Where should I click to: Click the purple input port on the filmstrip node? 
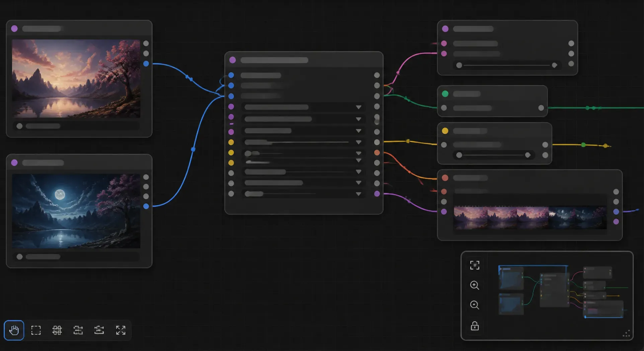444,211
